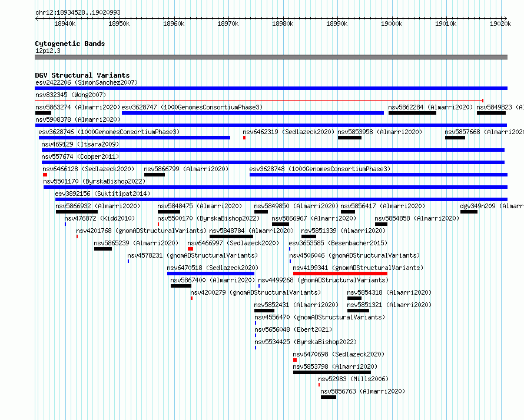Open nsv557674 (Cooper2011) variant
The image size is (524, 420).
point(273,162)
